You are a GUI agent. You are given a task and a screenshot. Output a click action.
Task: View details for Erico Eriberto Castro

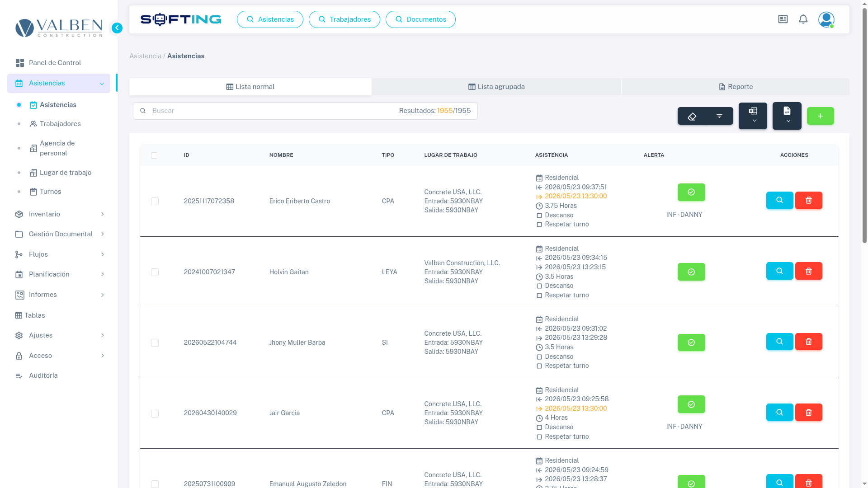tap(779, 200)
